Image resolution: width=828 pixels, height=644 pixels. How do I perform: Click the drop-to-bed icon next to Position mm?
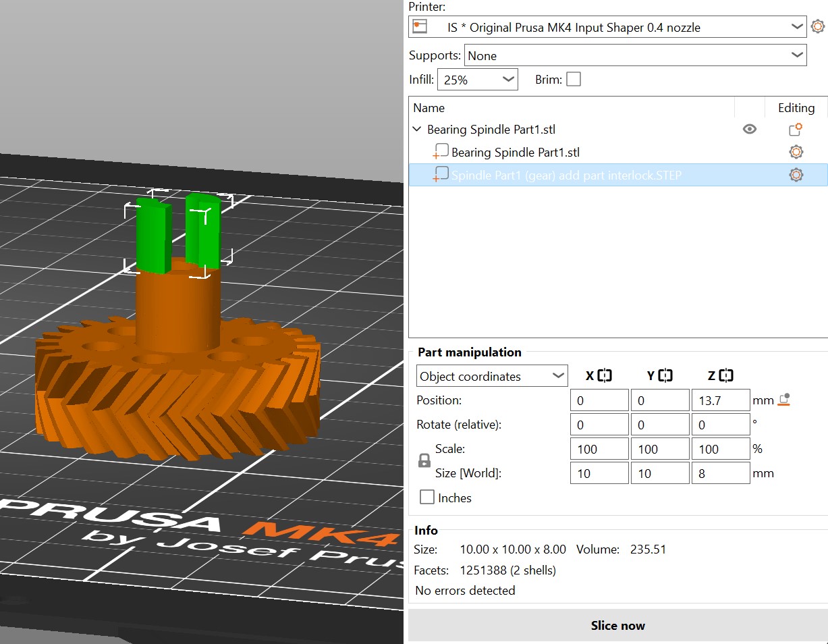tap(784, 400)
